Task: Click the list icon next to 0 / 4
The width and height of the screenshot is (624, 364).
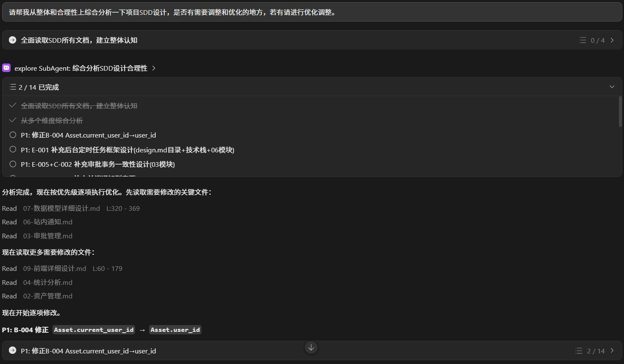Action: click(x=583, y=40)
